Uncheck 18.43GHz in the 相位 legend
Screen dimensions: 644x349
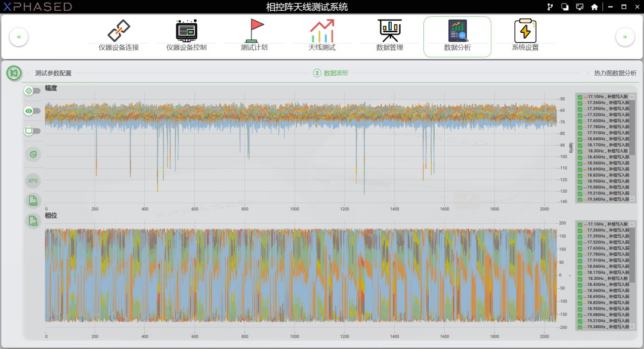pos(580,285)
